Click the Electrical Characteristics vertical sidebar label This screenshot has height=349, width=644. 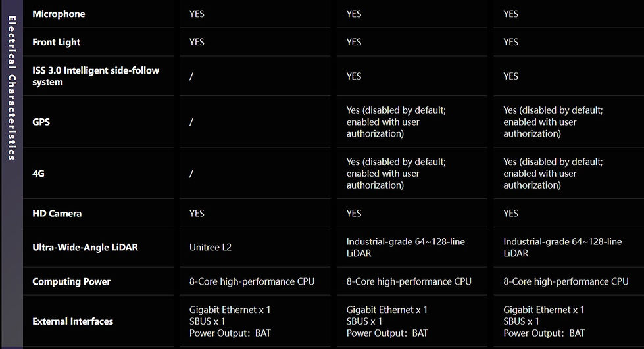click(12, 88)
